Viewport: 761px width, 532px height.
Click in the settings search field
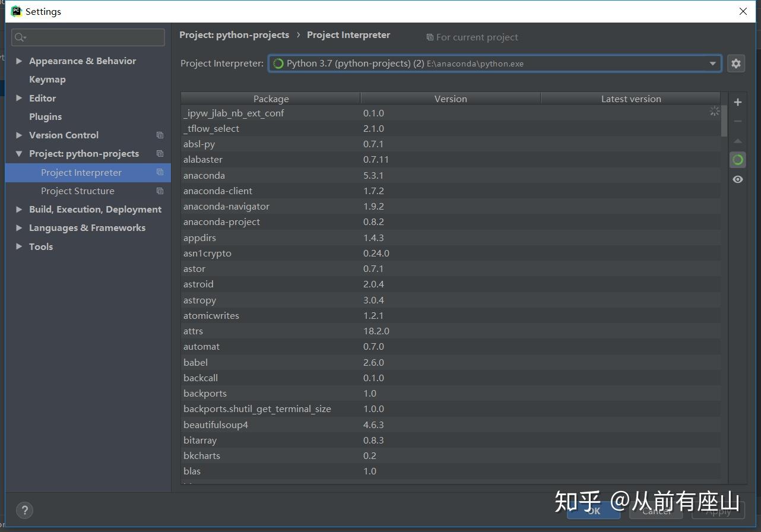(x=88, y=37)
